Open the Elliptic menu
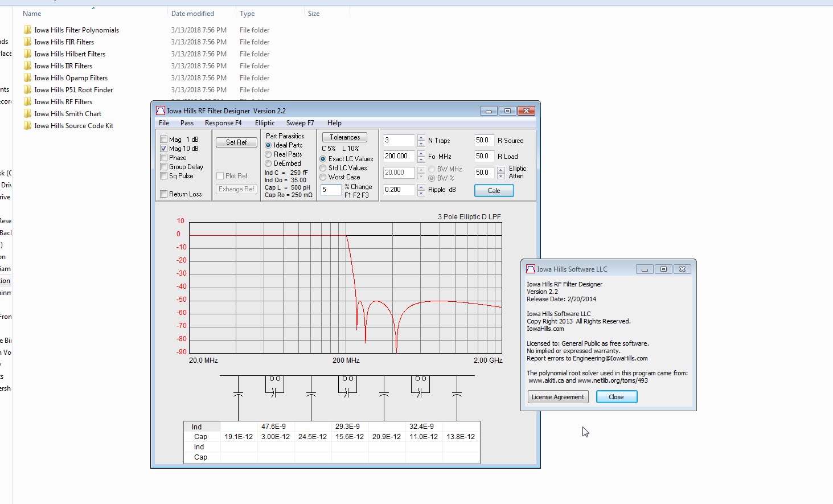The width and height of the screenshot is (833, 504). 265,123
